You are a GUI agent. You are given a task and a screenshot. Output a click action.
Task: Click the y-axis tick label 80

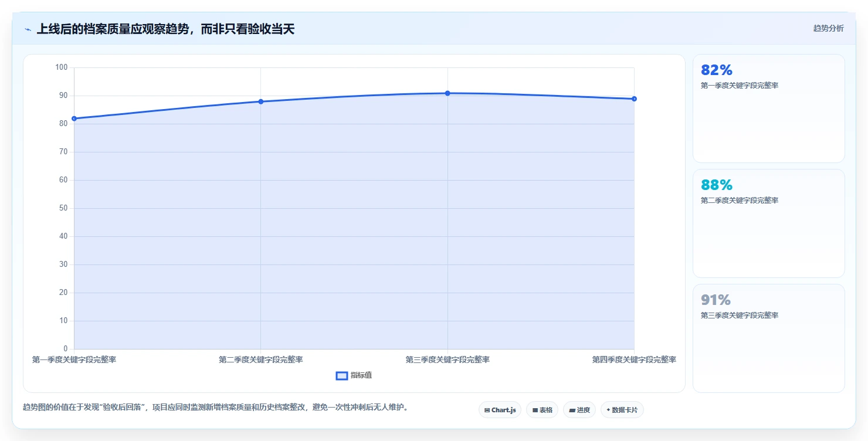pyautogui.click(x=64, y=124)
